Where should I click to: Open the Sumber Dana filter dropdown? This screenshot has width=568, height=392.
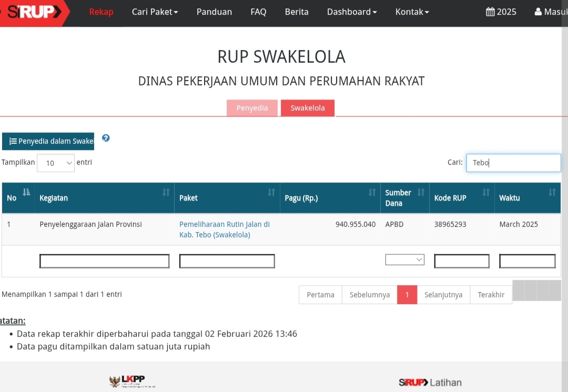click(404, 259)
